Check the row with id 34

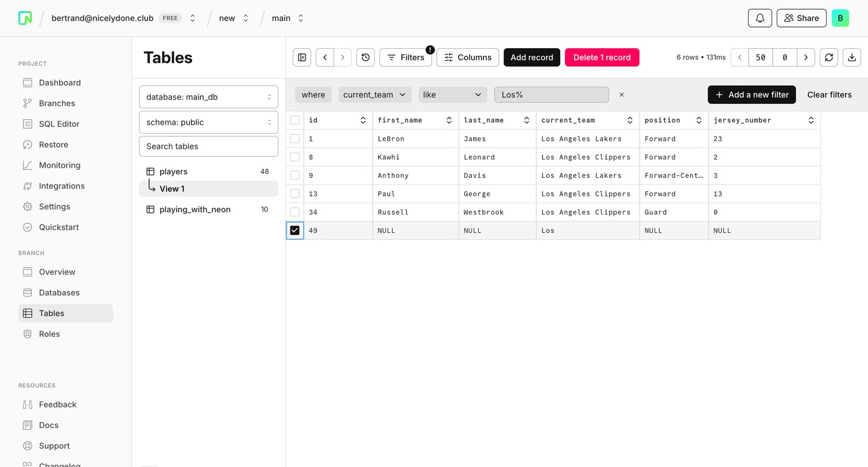click(295, 212)
